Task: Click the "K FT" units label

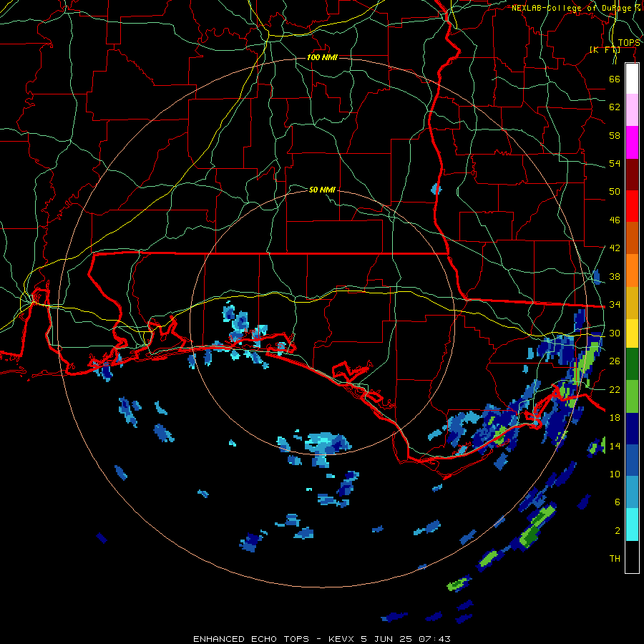Action: (x=605, y=49)
